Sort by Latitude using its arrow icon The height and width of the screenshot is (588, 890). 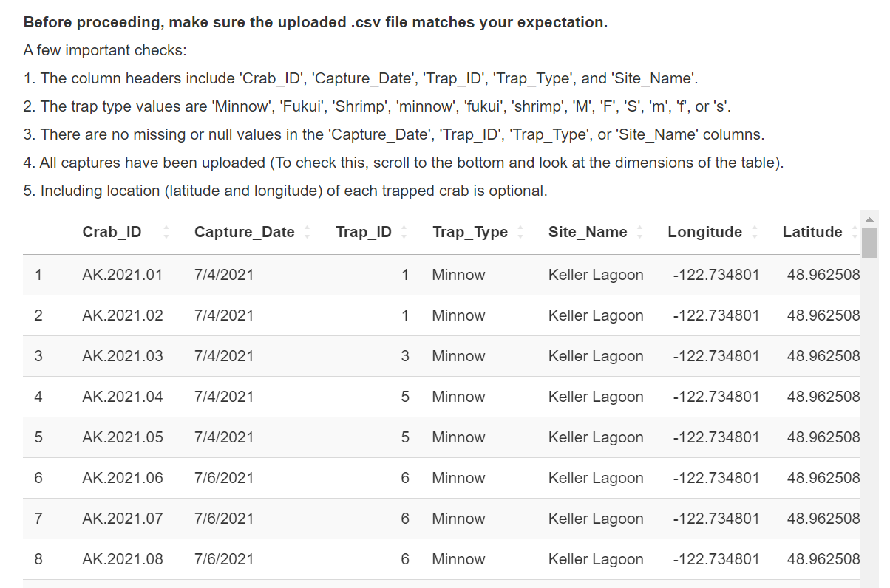[854, 232]
